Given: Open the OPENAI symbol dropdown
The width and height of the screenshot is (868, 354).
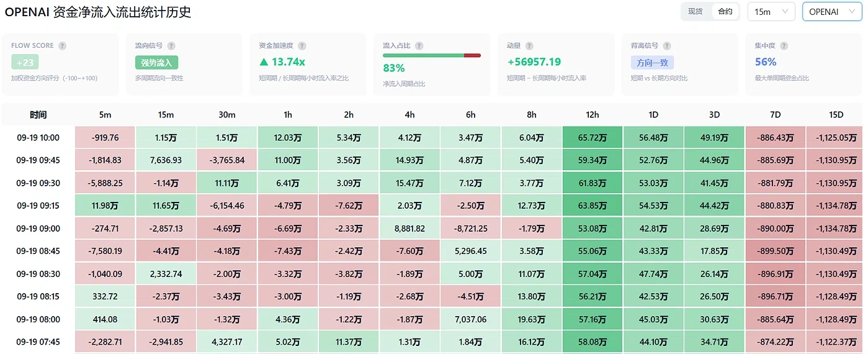Looking at the screenshot, I should pyautogui.click(x=832, y=12).
